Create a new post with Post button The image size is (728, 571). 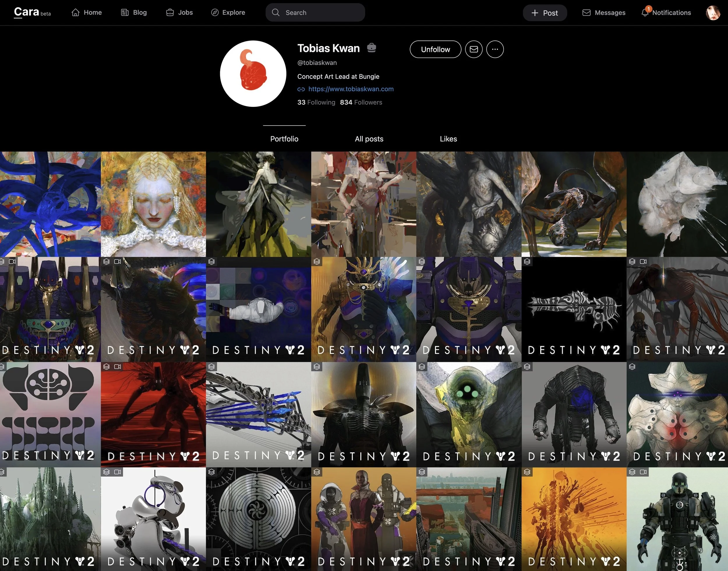[545, 13]
